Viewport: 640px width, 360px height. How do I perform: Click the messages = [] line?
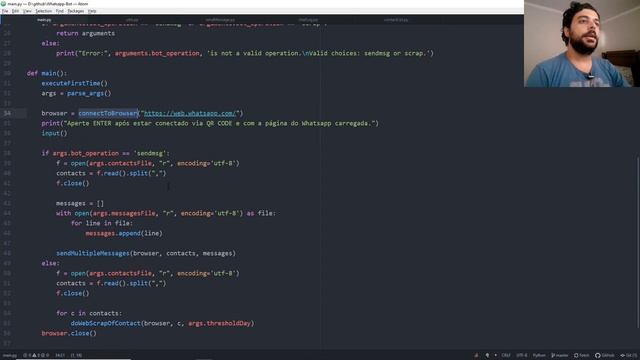click(x=80, y=203)
